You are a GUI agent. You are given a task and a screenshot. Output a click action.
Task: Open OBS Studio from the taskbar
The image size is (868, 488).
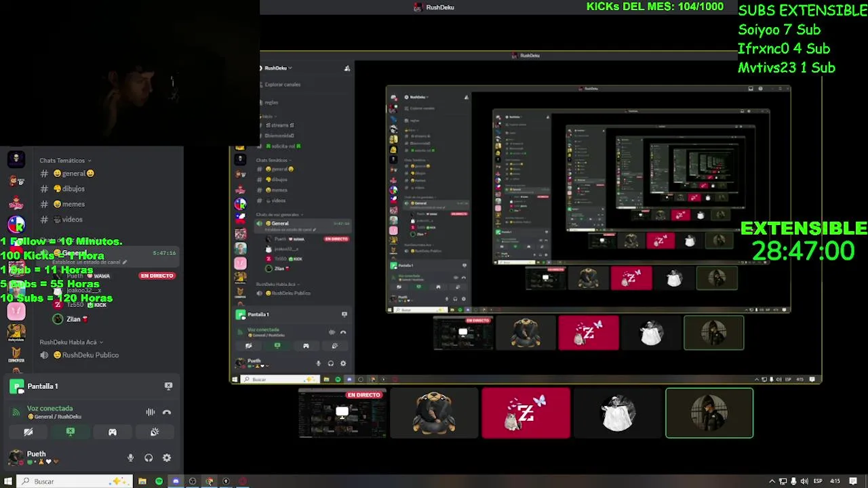193,481
